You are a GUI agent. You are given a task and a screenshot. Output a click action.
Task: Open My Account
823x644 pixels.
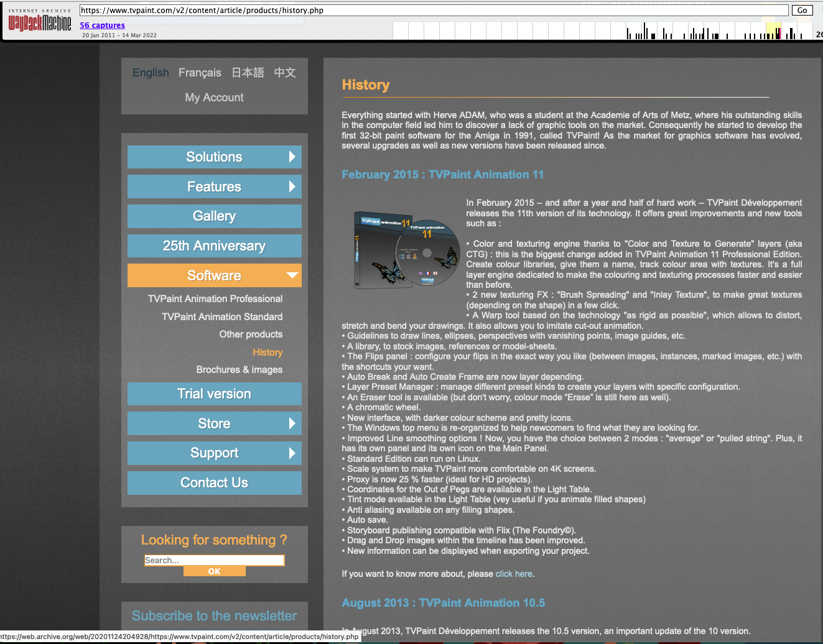[x=214, y=98]
